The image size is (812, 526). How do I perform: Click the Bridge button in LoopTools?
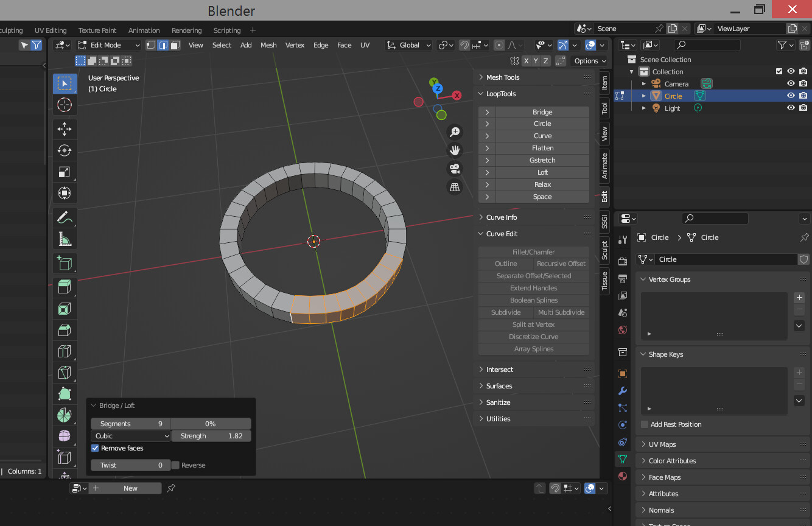click(542, 112)
